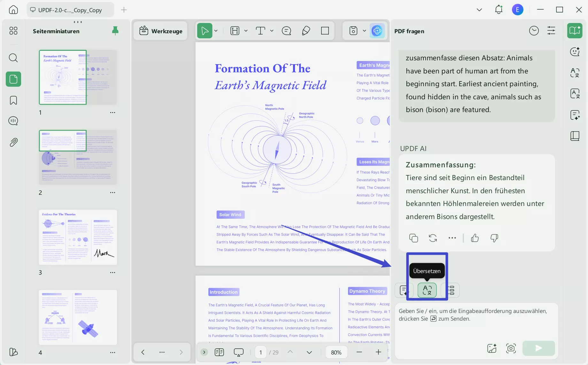Select page 3 thumbnail
Viewport: 588px width, 365px height.
pyautogui.click(x=78, y=237)
